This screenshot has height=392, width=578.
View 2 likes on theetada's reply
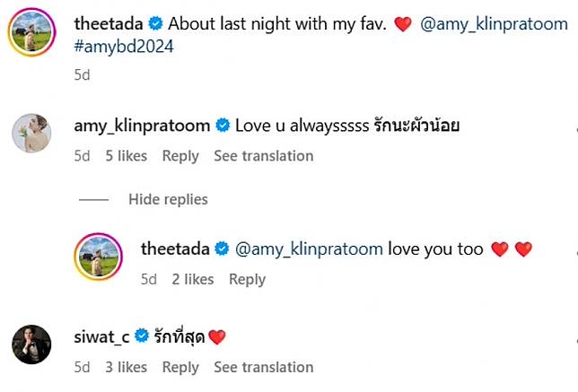pyautogui.click(x=192, y=279)
